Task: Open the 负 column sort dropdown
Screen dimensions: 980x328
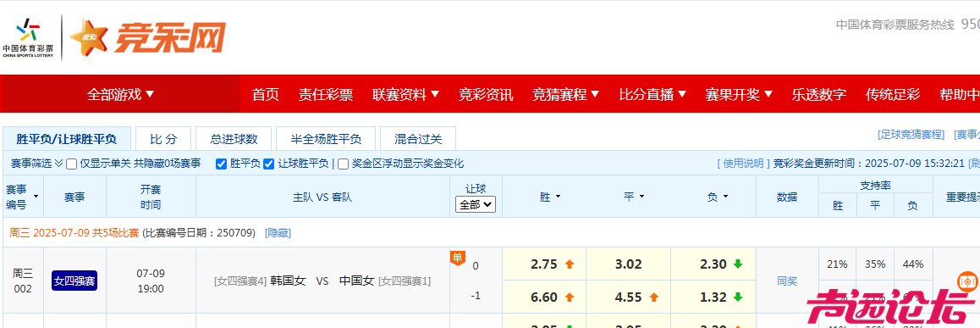Action: point(725,197)
